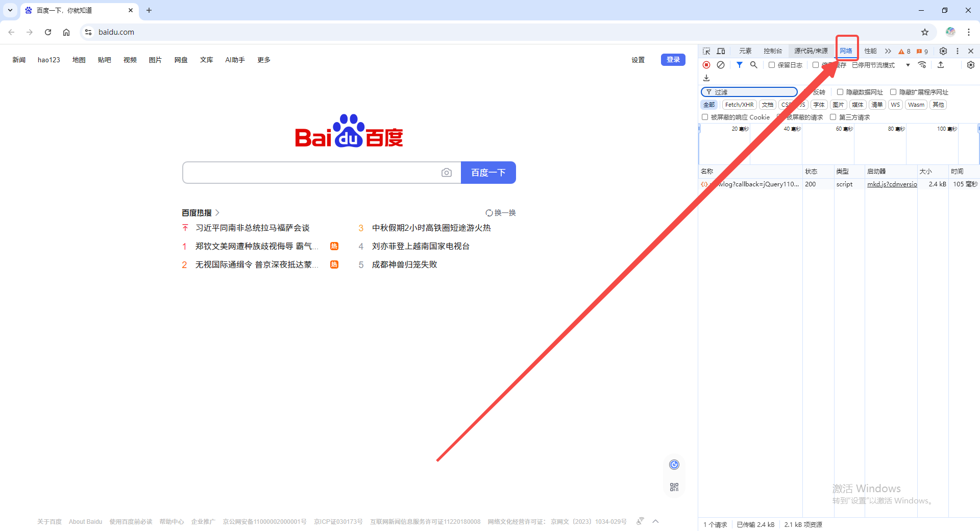Open network search with magnifier icon
980x531 pixels.
pyautogui.click(x=753, y=65)
